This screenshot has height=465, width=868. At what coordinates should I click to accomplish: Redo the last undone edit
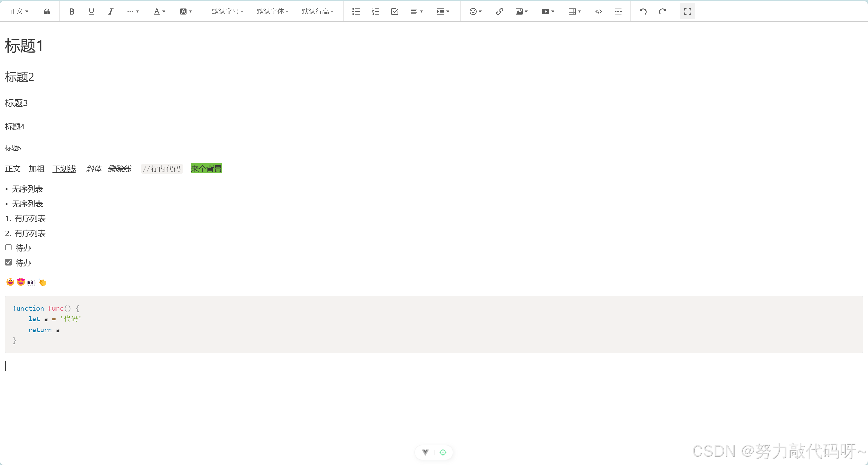[x=662, y=12]
